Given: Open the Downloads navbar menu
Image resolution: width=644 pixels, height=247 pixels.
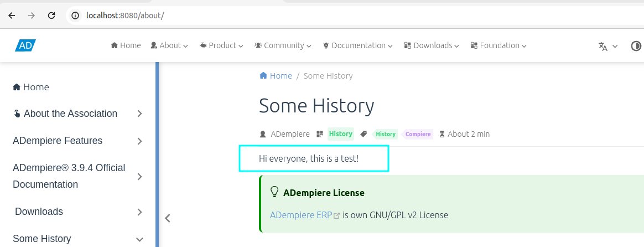Looking at the screenshot, I should point(432,45).
